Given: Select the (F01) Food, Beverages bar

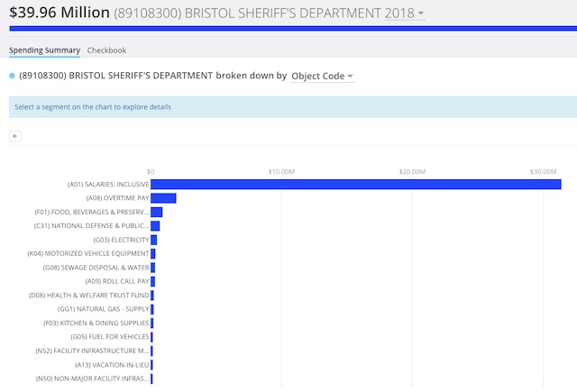Looking at the screenshot, I should 156,212.
